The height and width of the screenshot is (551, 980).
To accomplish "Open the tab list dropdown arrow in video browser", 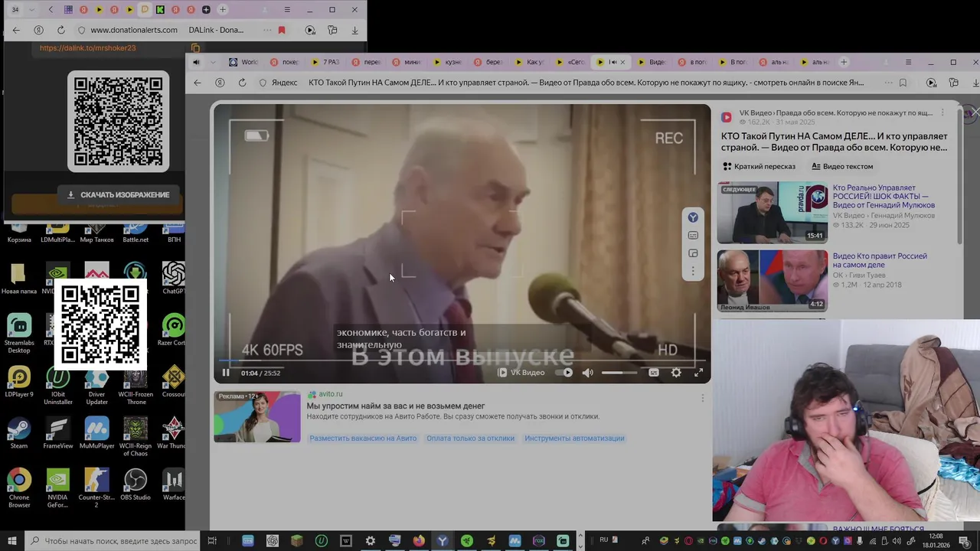I will tap(213, 62).
